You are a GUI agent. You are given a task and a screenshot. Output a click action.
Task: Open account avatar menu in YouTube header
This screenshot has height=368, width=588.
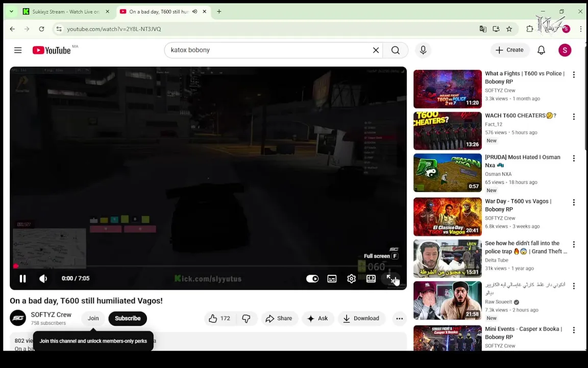tap(565, 50)
